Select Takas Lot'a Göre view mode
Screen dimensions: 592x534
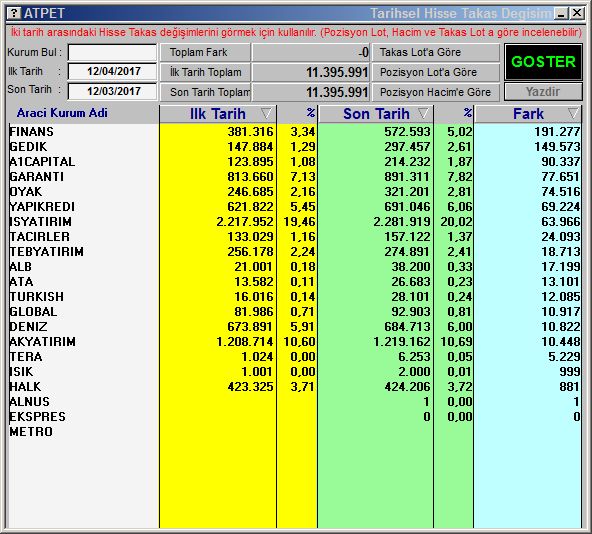click(x=436, y=52)
